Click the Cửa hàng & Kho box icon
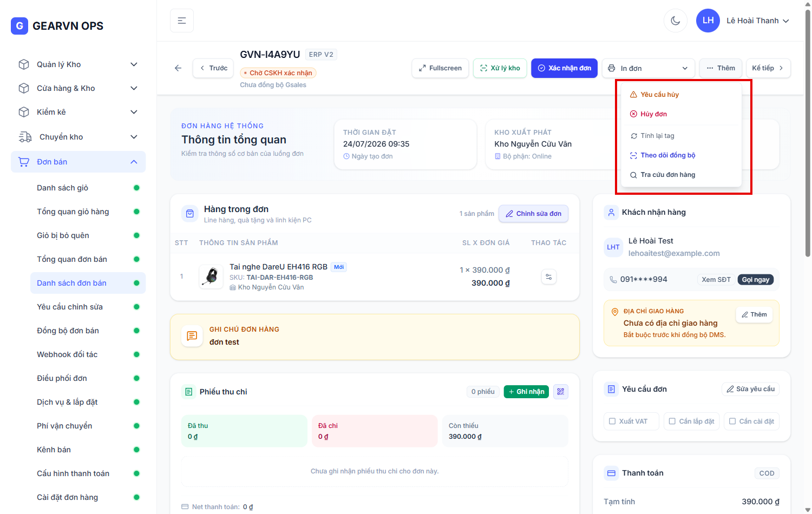This screenshot has height=514, width=812. (x=24, y=88)
